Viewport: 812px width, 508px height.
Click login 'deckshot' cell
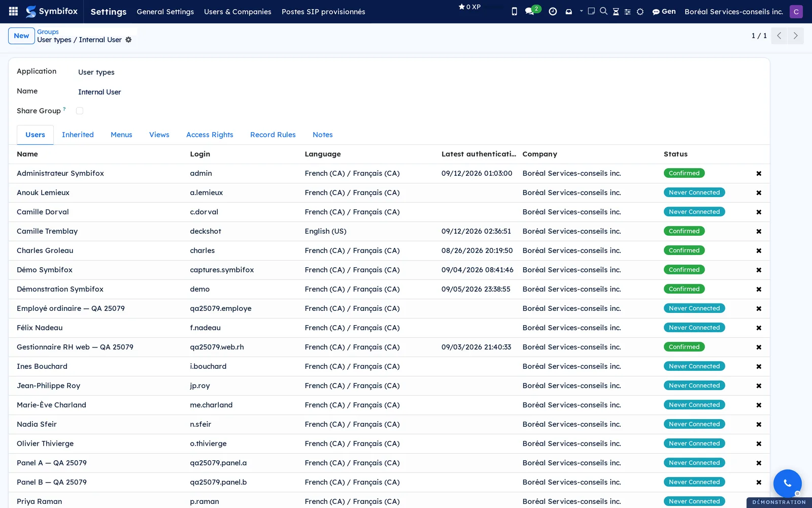coord(206,231)
